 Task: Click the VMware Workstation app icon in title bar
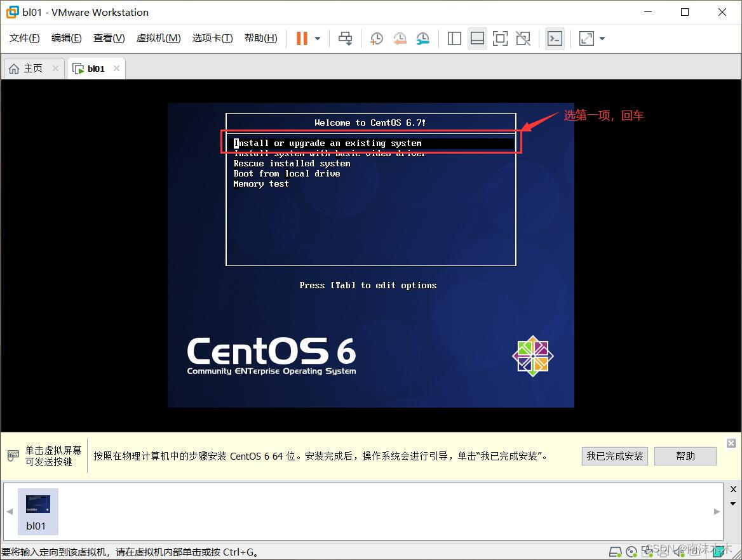(x=12, y=12)
